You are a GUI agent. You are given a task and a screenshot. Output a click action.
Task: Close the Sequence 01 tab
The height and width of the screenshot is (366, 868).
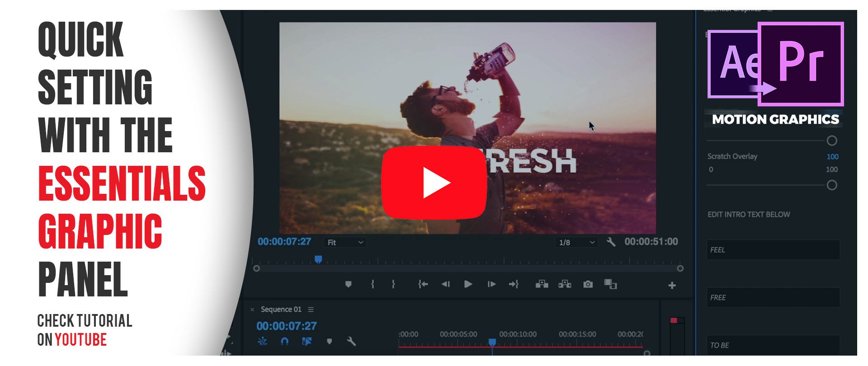[x=252, y=310]
